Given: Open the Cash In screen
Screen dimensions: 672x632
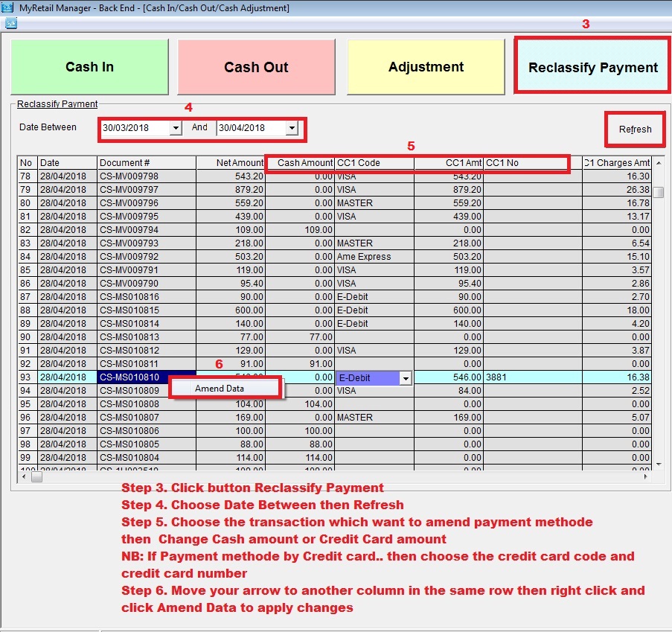Looking at the screenshot, I should coord(89,66).
